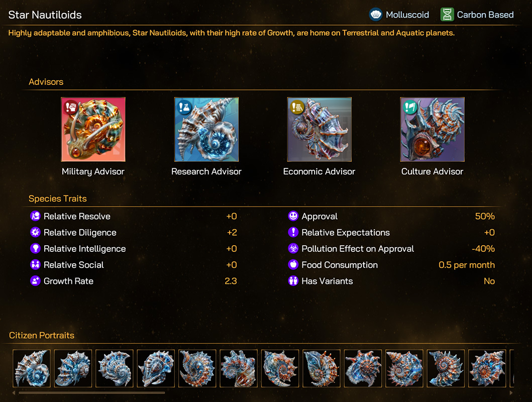
Task: Select the Military Advisor portrait
Action: pyautogui.click(x=93, y=129)
